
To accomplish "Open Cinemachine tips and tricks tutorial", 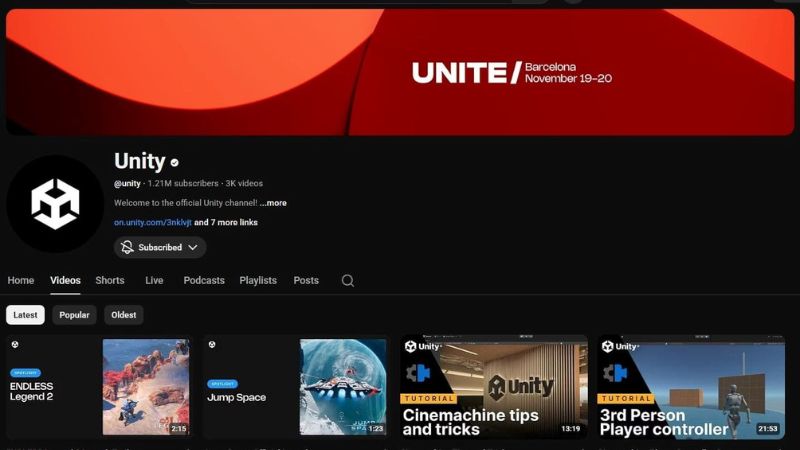I will 494,387.
